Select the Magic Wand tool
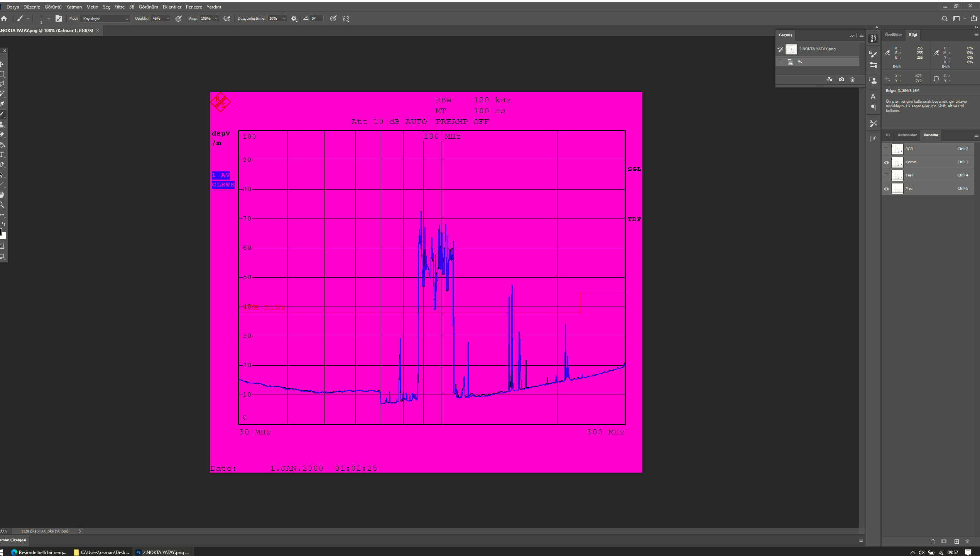This screenshot has width=980, height=556. coord(2,94)
